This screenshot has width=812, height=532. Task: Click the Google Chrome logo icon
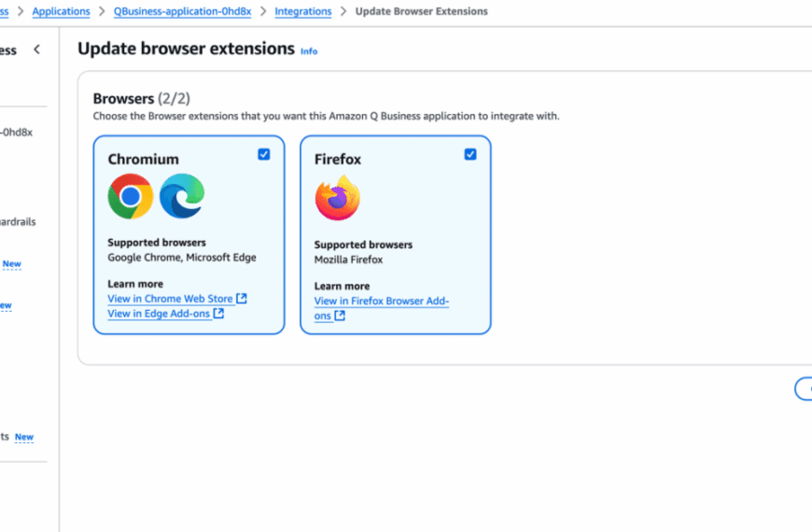tap(131, 196)
